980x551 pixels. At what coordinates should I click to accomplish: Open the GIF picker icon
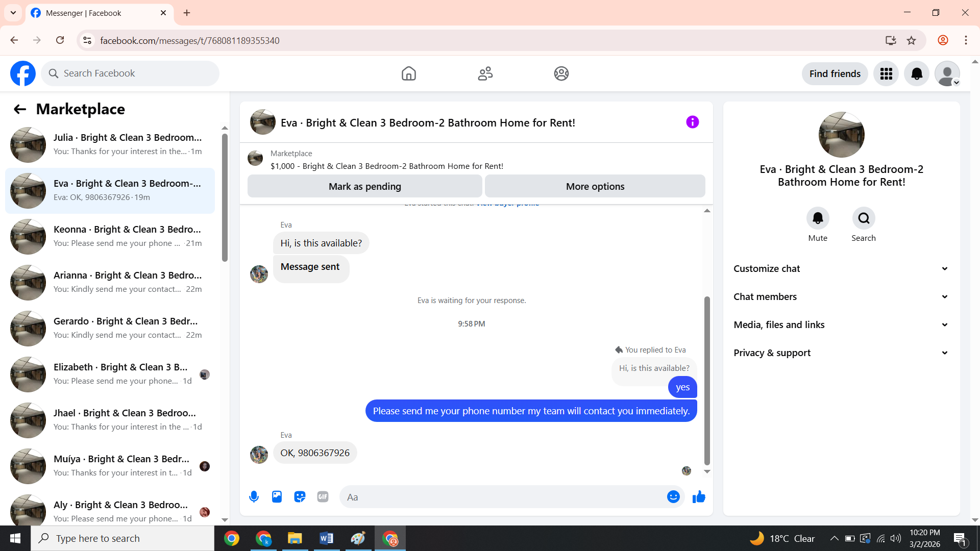pyautogui.click(x=323, y=496)
